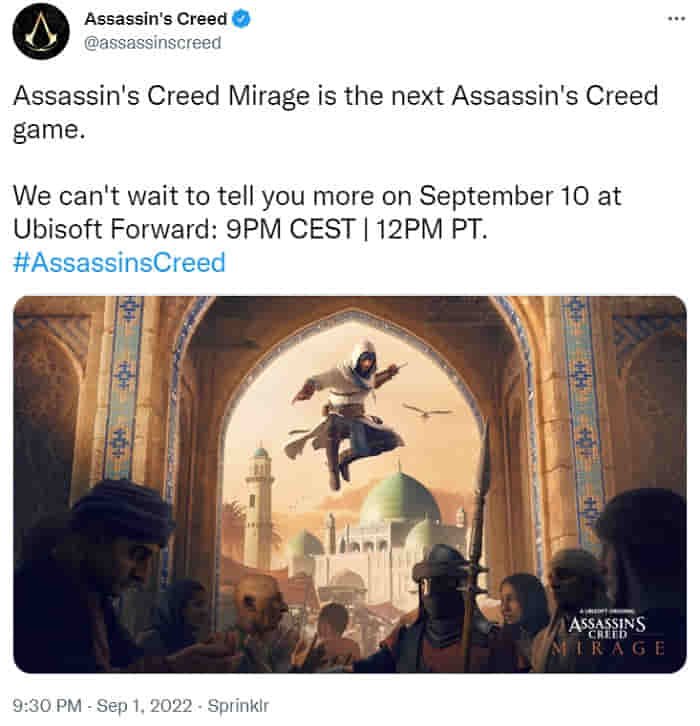Open the @assassinscreed handle link

pos(153,43)
